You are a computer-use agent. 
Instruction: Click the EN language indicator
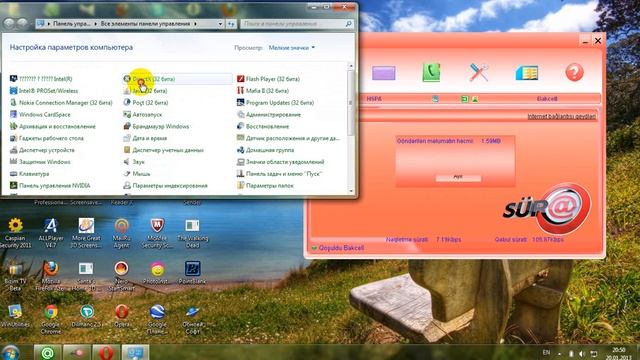point(546,353)
